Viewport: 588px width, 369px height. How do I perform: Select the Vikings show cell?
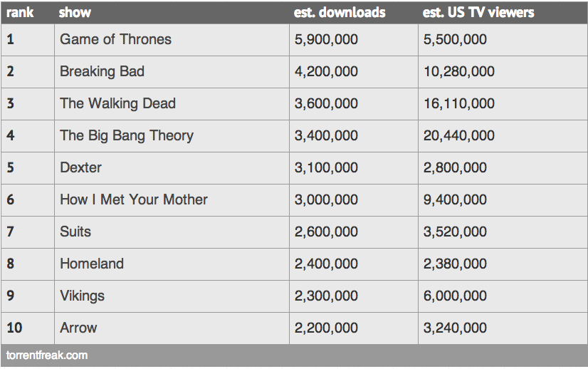pos(172,296)
